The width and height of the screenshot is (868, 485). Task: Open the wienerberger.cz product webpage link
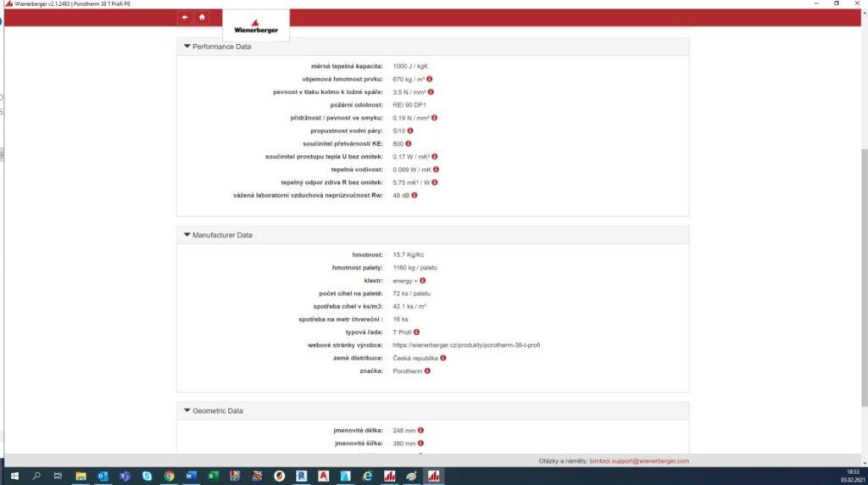click(x=466, y=345)
